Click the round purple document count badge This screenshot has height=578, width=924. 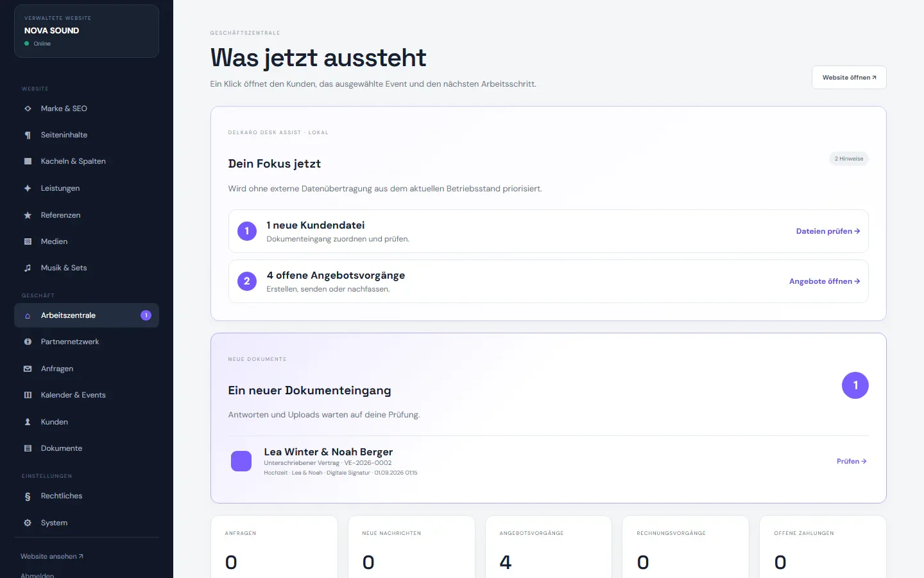(x=855, y=385)
